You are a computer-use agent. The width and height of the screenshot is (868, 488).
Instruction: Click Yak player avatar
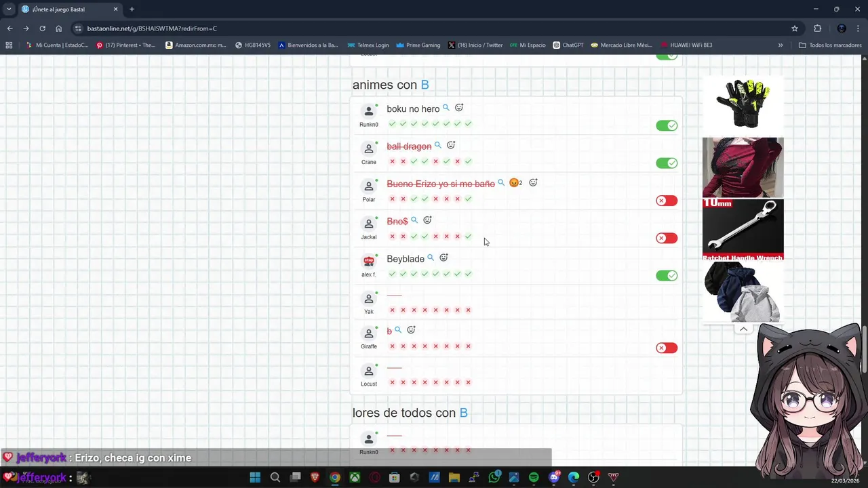click(369, 299)
